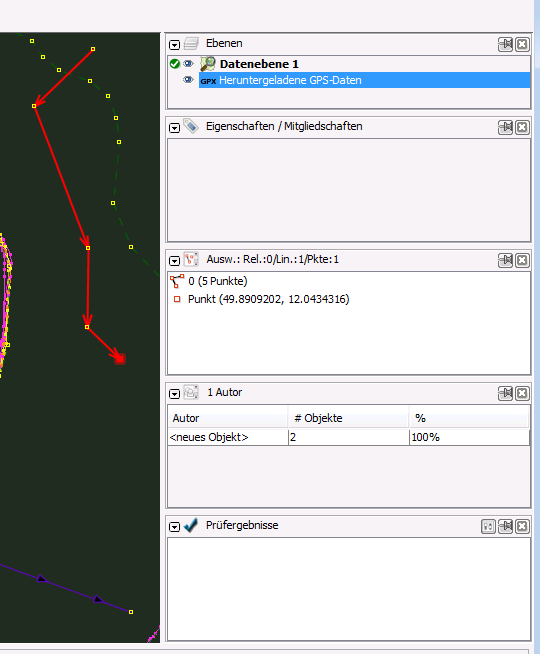
Task: Toggle visibility of Datenebene 1 layer
Action: coord(188,63)
